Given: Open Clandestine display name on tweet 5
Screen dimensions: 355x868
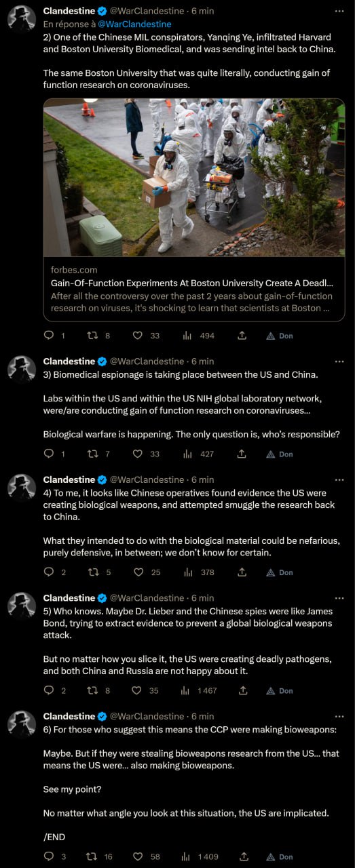Looking at the screenshot, I should (x=69, y=598).
